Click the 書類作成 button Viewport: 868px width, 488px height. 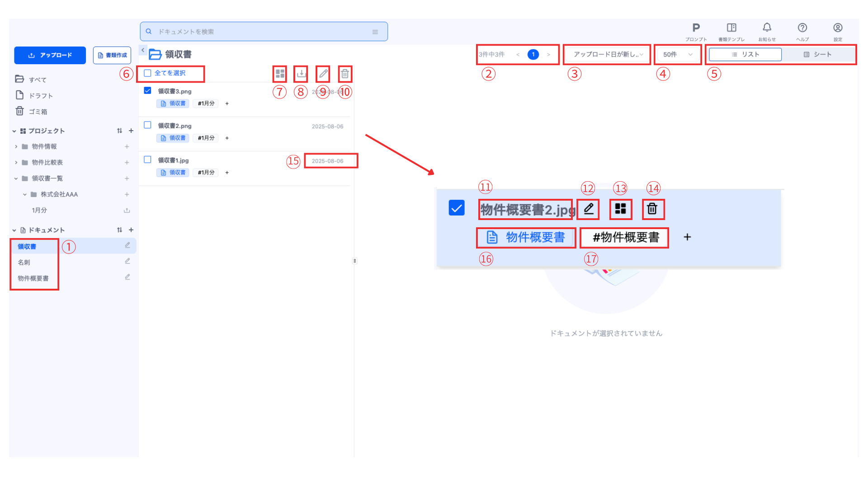click(112, 55)
